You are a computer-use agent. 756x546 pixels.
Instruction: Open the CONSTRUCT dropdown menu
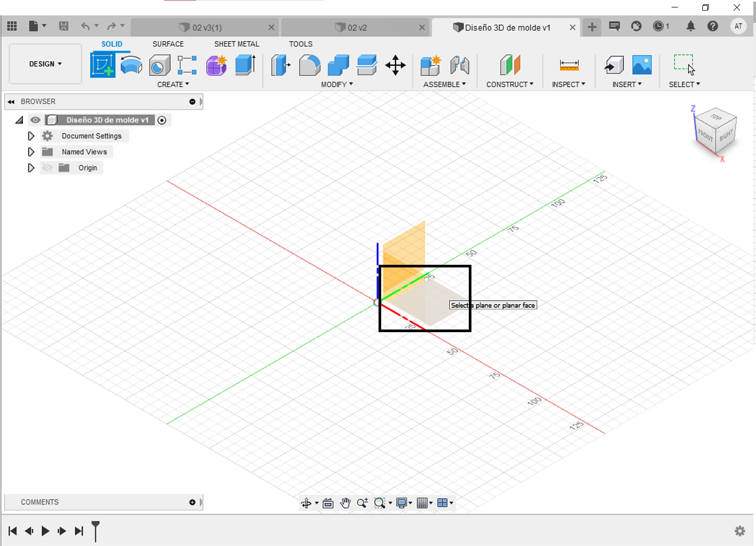click(x=510, y=84)
